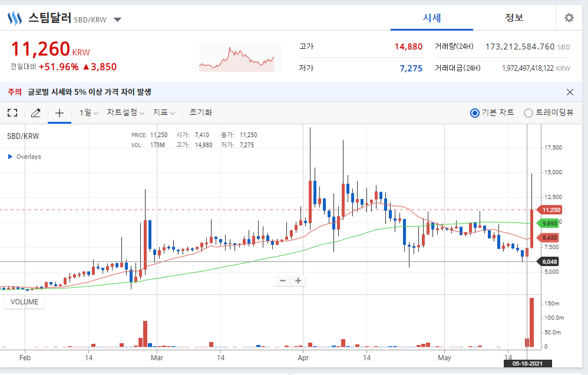The image size is (588, 375).
Task: Switch to the 정보 tab
Action: 514,18
